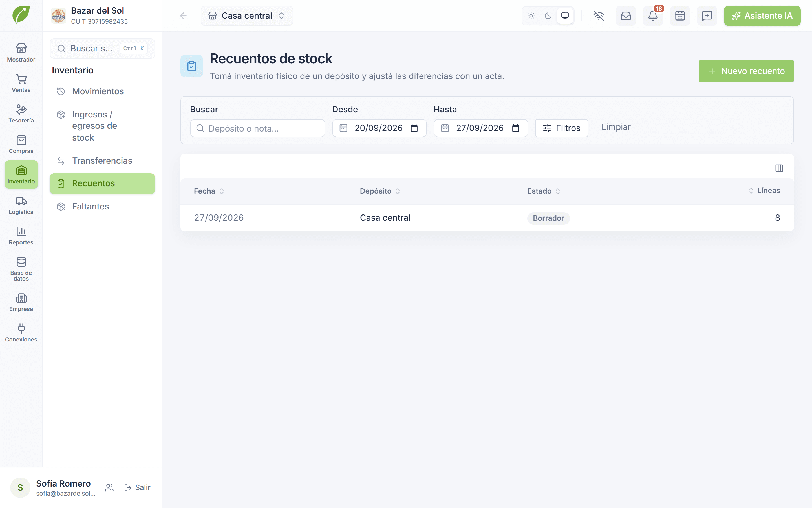
Task: Open the calendar icon in top bar
Action: point(680,16)
